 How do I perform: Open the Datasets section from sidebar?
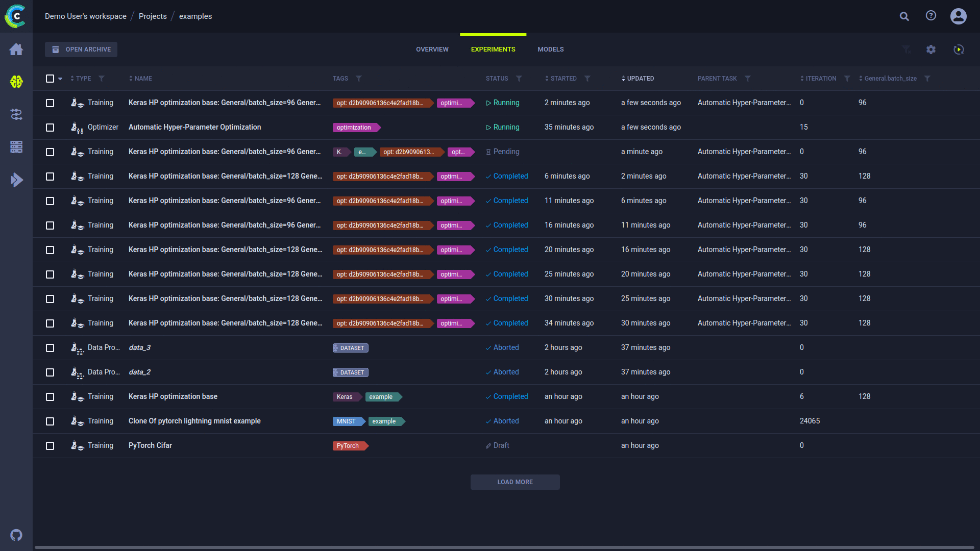[16, 147]
